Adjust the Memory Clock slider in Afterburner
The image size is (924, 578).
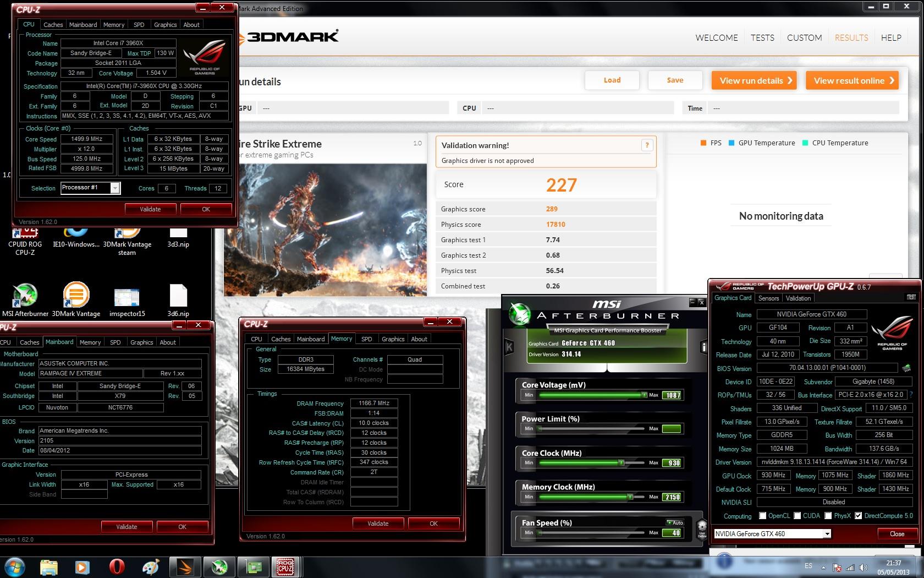pos(592,497)
